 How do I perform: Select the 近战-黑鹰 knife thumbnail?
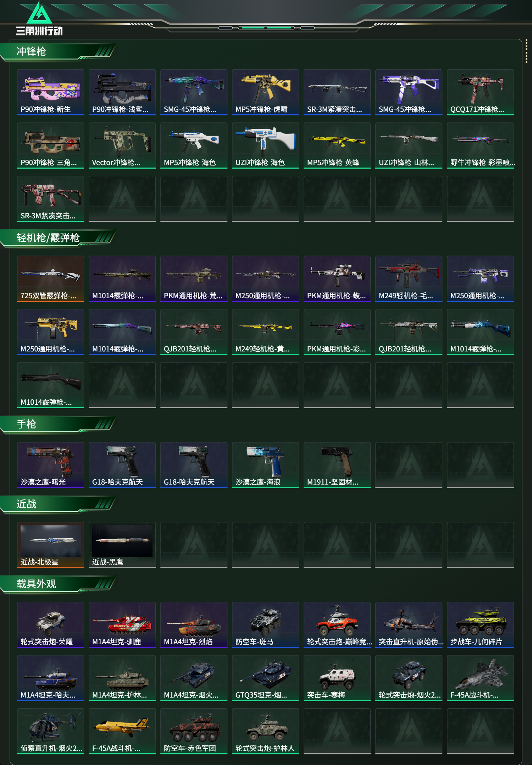pyautogui.click(x=122, y=545)
